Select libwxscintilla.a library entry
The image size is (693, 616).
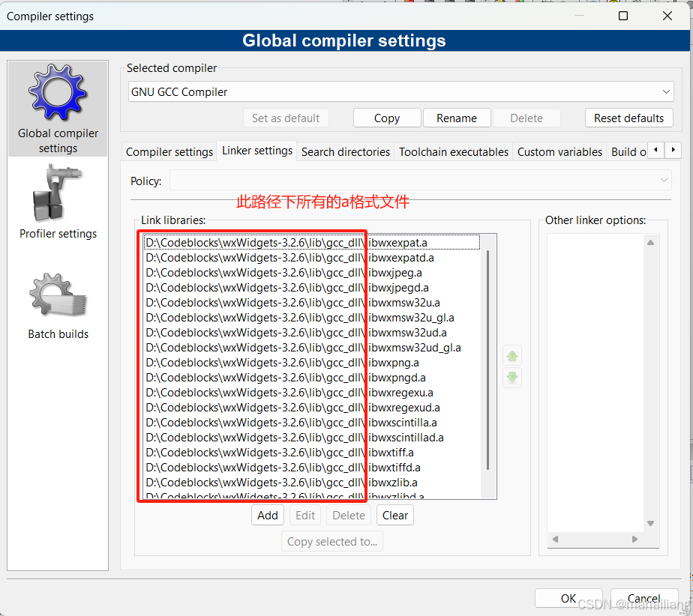coord(311,423)
